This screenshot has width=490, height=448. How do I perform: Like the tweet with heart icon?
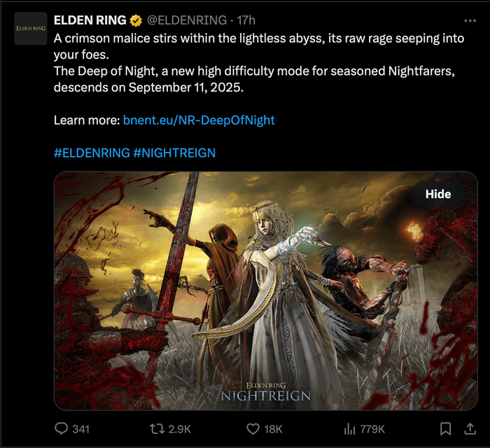pos(253,429)
